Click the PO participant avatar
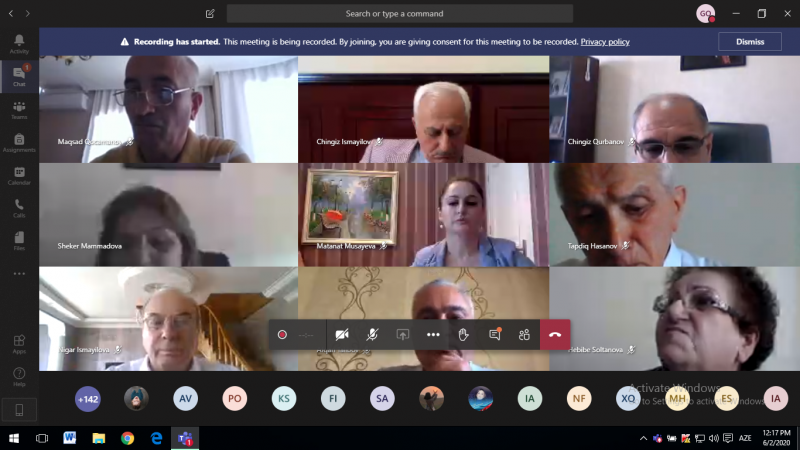 coord(235,398)
